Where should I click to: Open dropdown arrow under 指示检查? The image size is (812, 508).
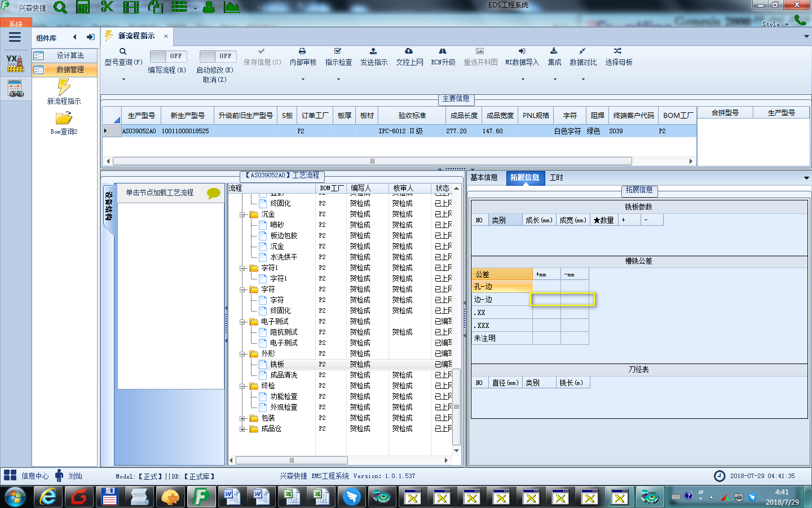(338, 79)
